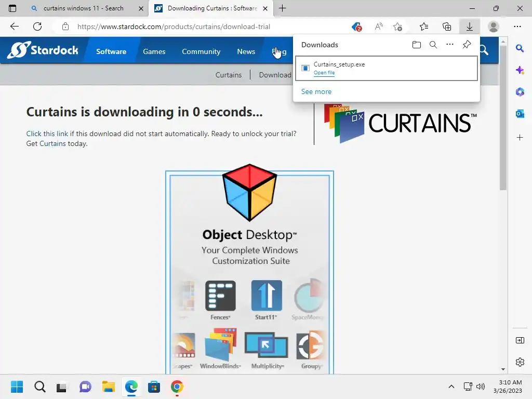Click See more in Downloads panel
The width and height of the screenshot is (532, 399).
click(x=316, y=91)
